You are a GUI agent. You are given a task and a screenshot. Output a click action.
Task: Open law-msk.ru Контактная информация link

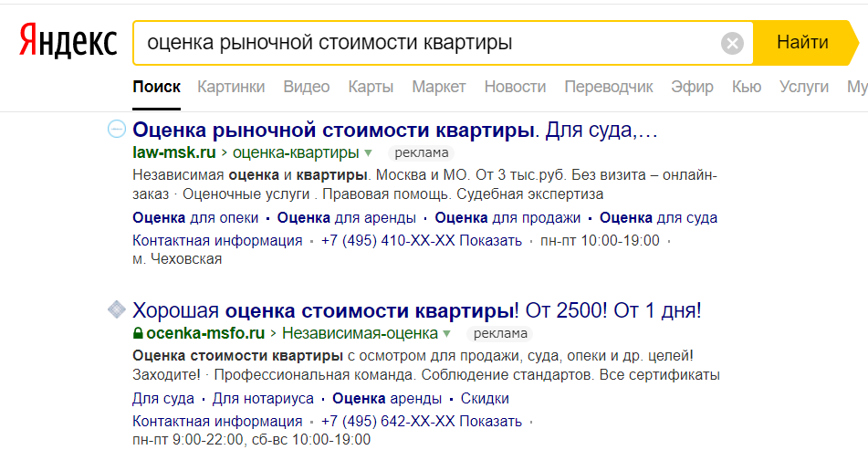pyautogui.click(x=217, y=241)
